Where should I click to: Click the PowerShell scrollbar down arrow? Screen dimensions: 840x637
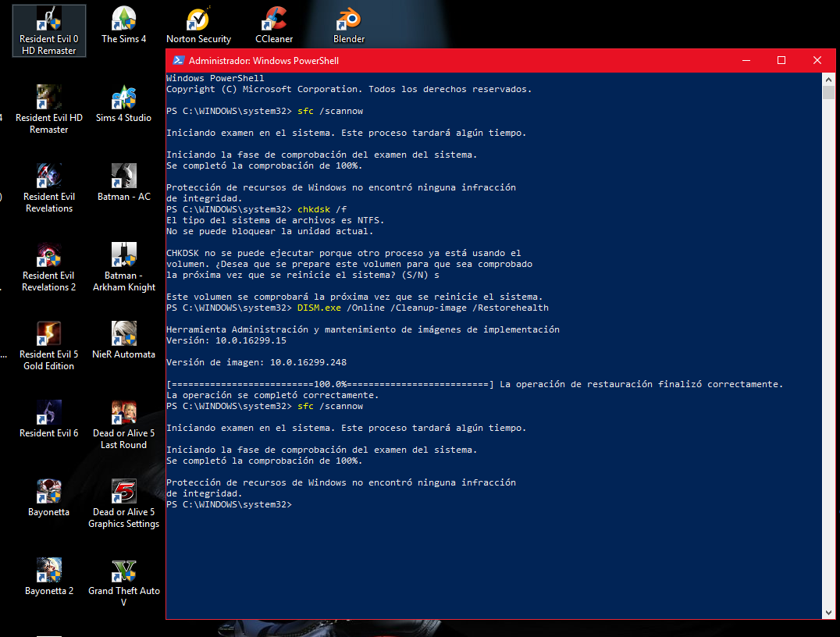click(828, 612)
